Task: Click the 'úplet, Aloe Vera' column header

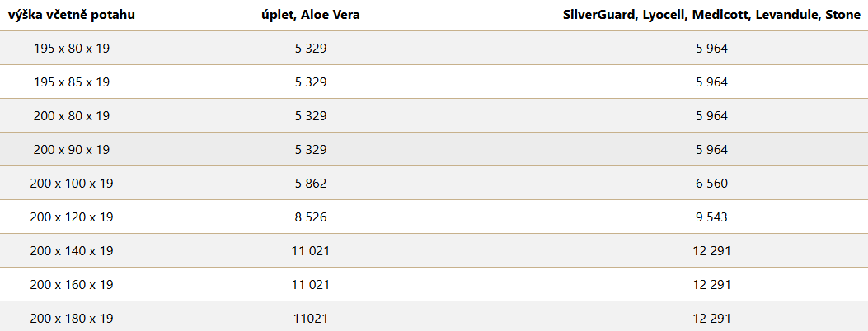Action: pyautogui.click(x=311, y=15)
